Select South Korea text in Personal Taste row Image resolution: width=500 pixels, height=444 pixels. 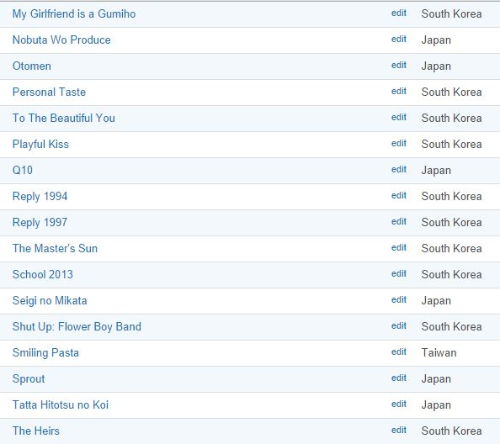click(x=451, y=92)
